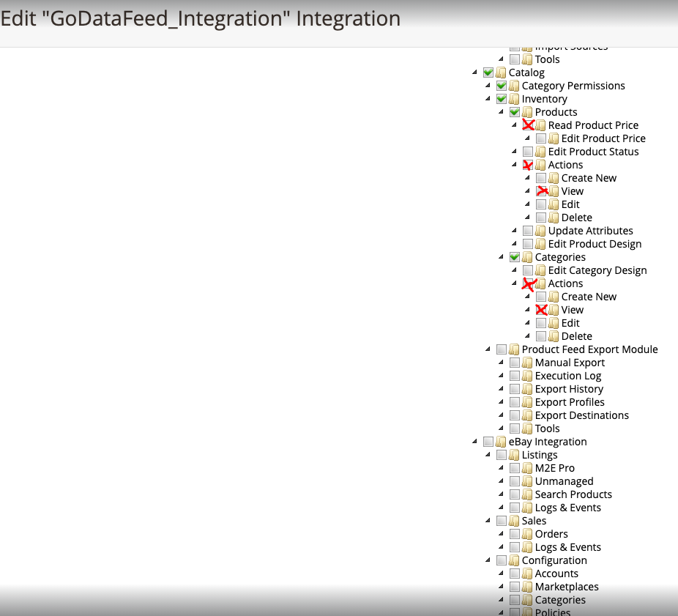Click the Inventory folder icon

514,99
